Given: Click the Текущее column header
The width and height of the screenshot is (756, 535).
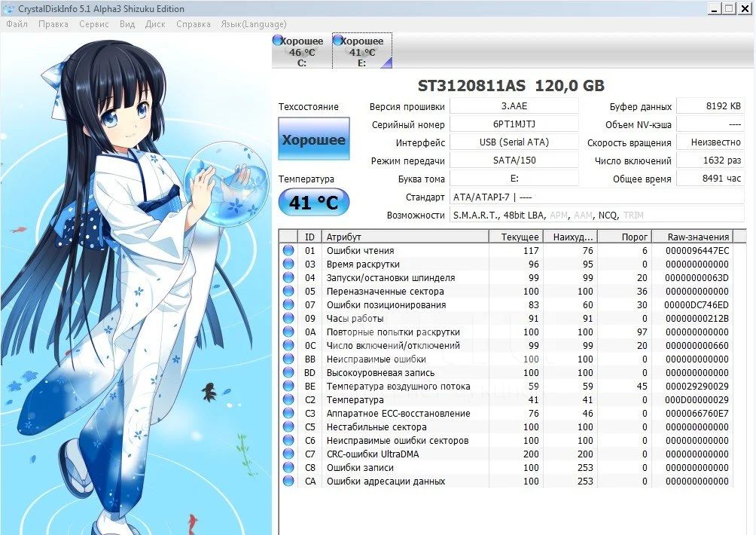Looking at the screenshot, I should [517, 237].
